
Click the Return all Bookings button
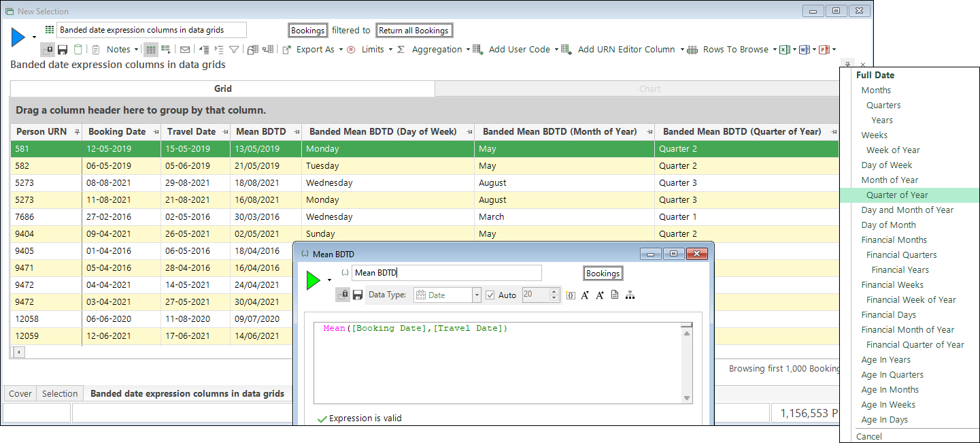coord(413,30)
